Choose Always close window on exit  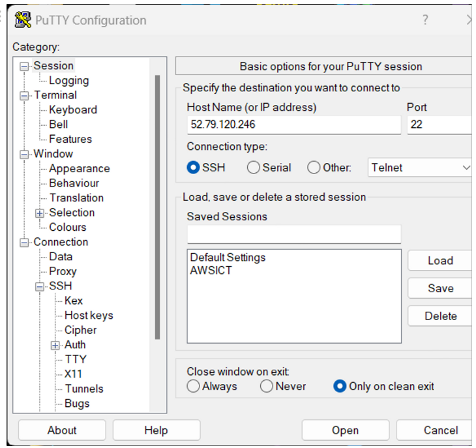pyautogui.click(x=194, y=386)
